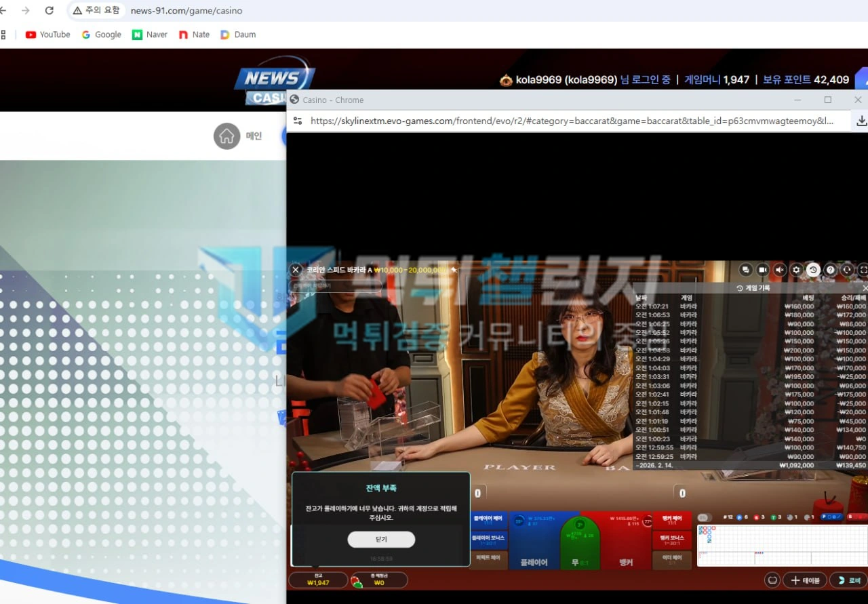Viewport: 868px width, 604px height.
Task: Bet on 플레이어 (Player) area
Action: click(x=534, y=541)
